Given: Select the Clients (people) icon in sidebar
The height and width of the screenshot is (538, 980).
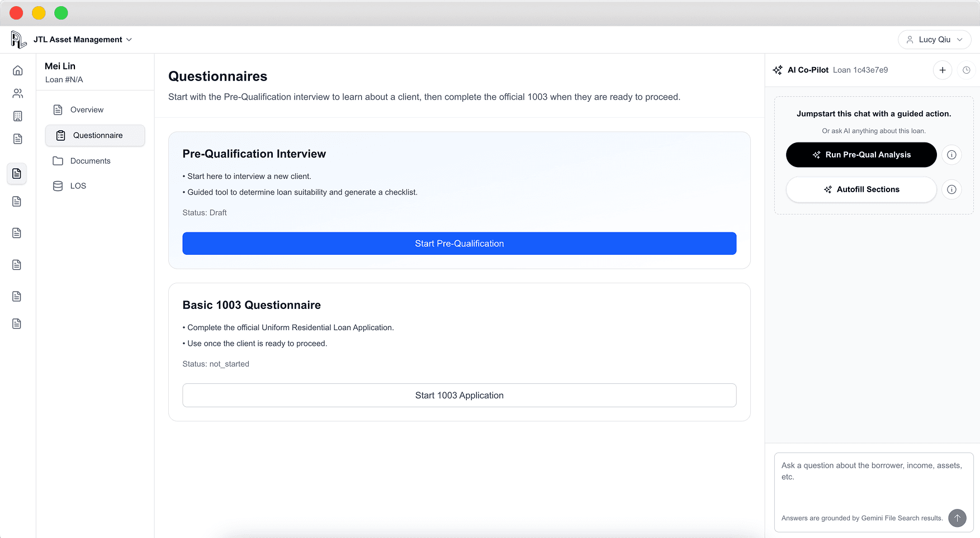Looking at the screenshot, I should 17,93.
